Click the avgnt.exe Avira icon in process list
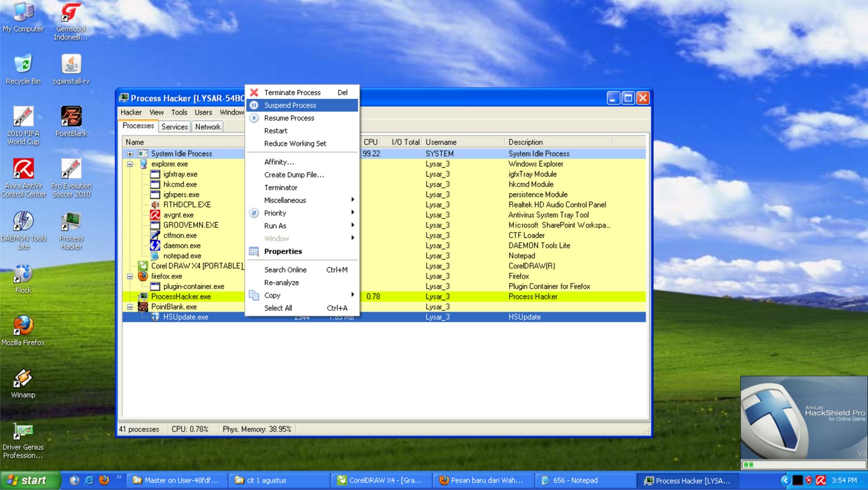This screenshot has width=868, height=490. pyautogui.click(x=155, y=215)
